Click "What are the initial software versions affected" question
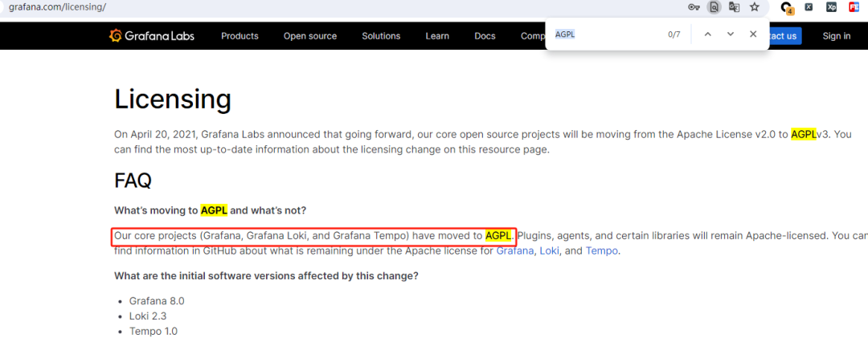The image size is (868, 346). [x=266, y=276]
